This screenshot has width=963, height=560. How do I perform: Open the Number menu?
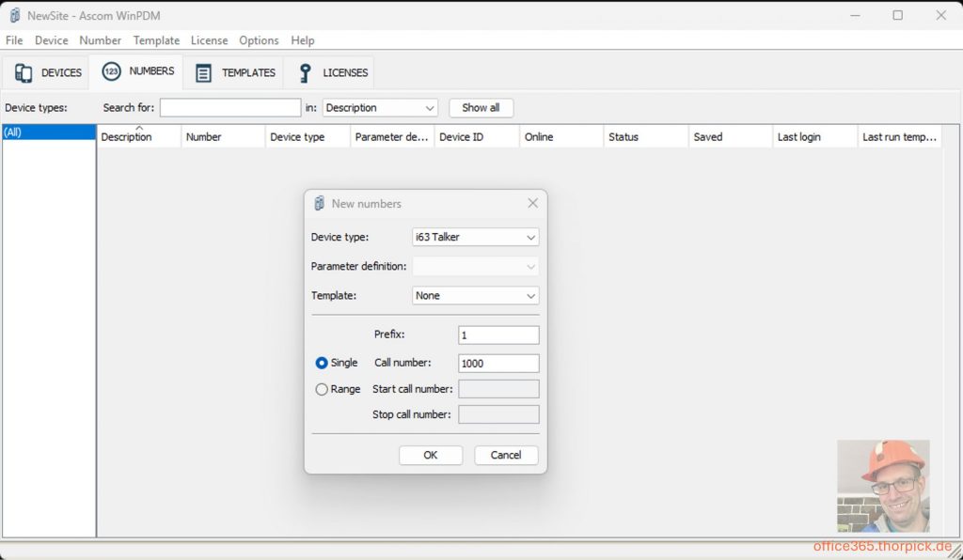[x=100, y=40]
